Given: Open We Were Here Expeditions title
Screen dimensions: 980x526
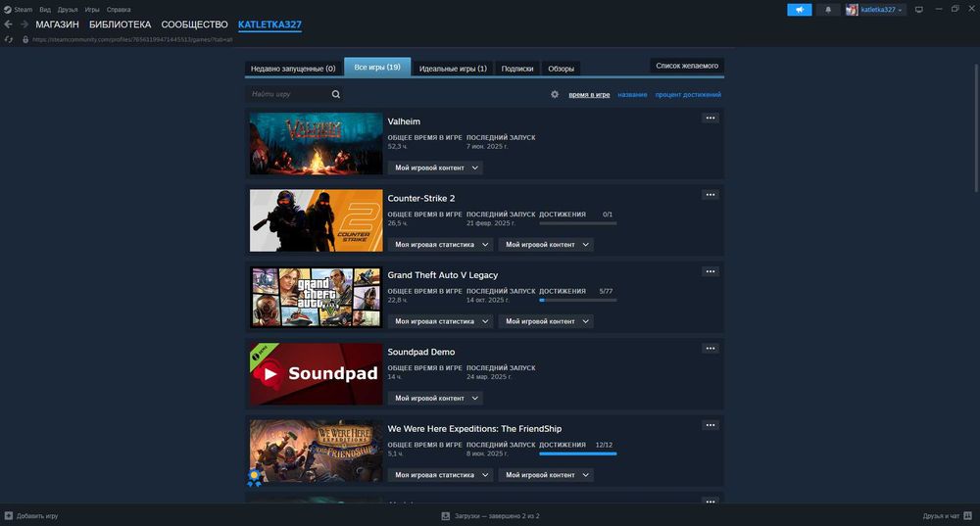Looking at the screenshot, I should click(x=474, y=429).
